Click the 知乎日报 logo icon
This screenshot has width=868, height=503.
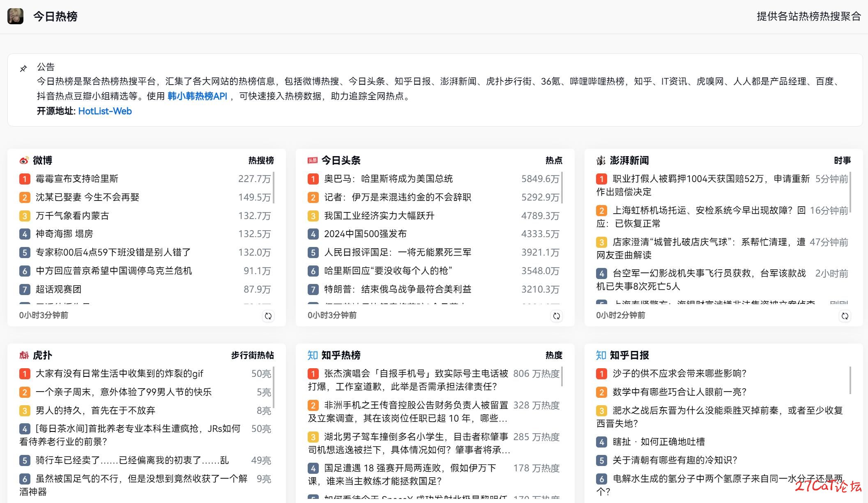(x=601, y=355)
